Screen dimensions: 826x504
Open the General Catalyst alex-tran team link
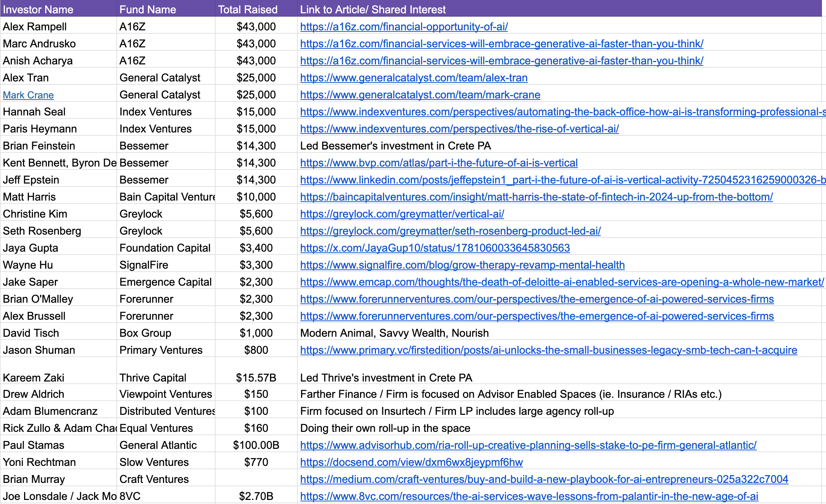pos(414,78)
